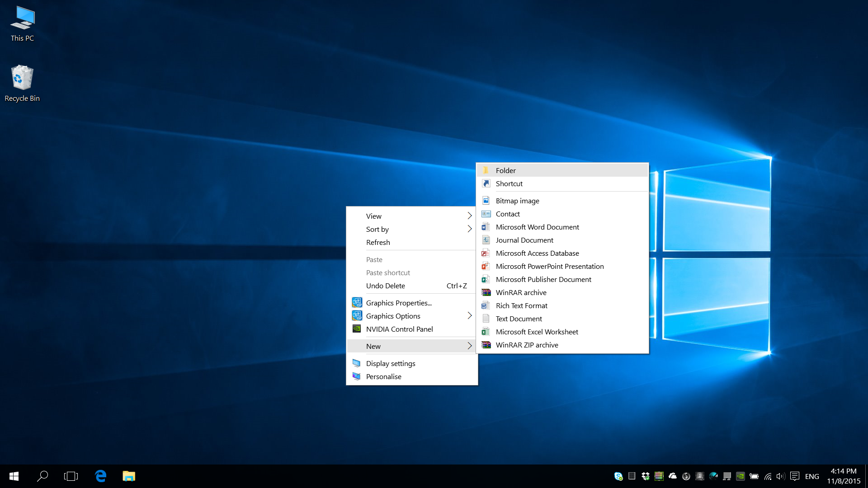Click the greyed-out Paste entry
The image size is (868, 488).
[411, 259]
